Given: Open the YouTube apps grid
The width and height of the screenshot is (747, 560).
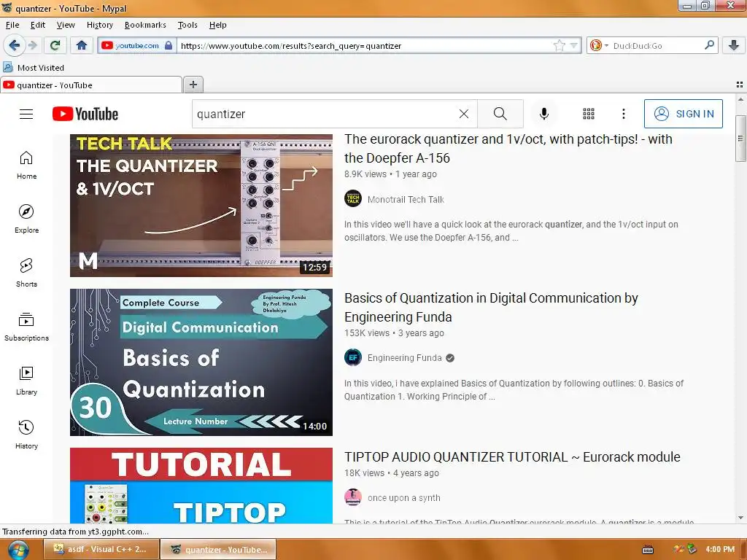Looking at the screenshot, I should (x=589, y=114).
